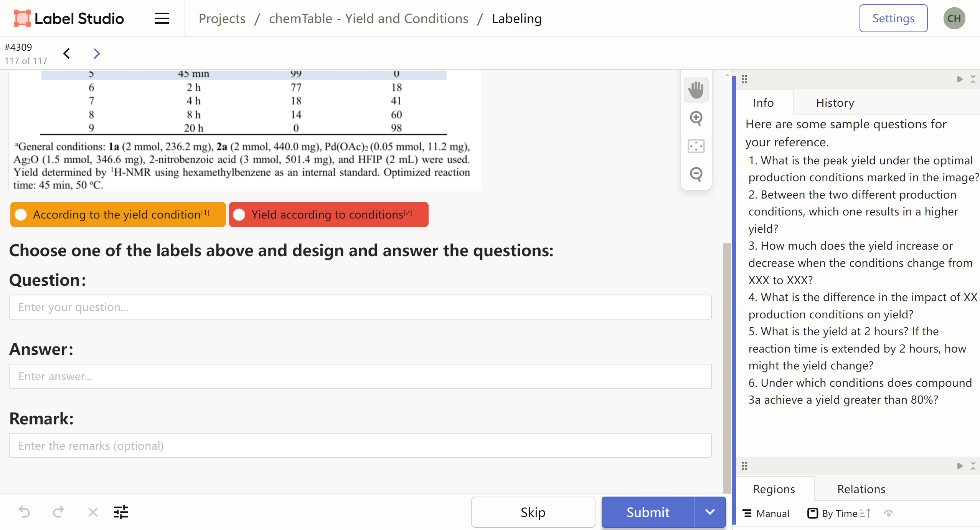Open the labeling settings sliders icon
The image size is (980, 530).
tap(121, 512)
